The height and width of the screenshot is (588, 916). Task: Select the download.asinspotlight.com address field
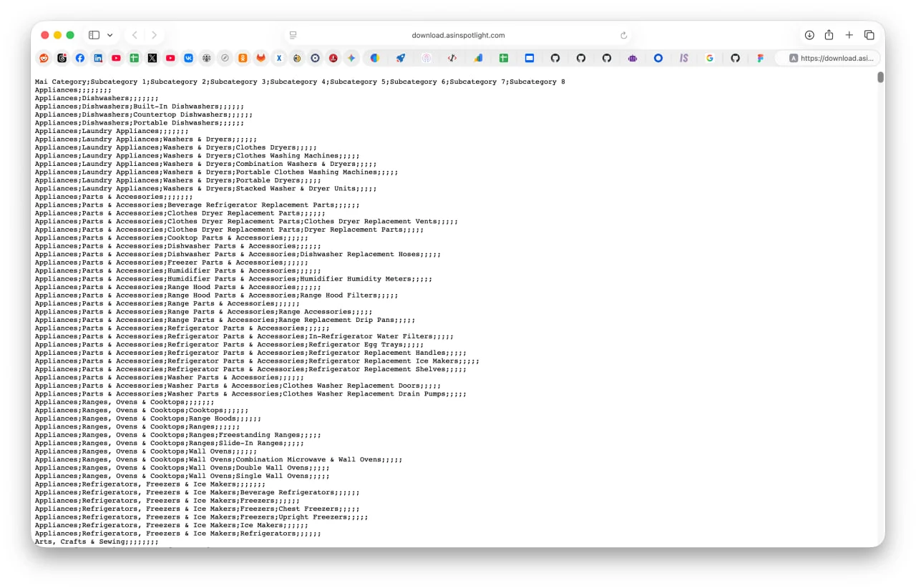(x=458, y=35)
